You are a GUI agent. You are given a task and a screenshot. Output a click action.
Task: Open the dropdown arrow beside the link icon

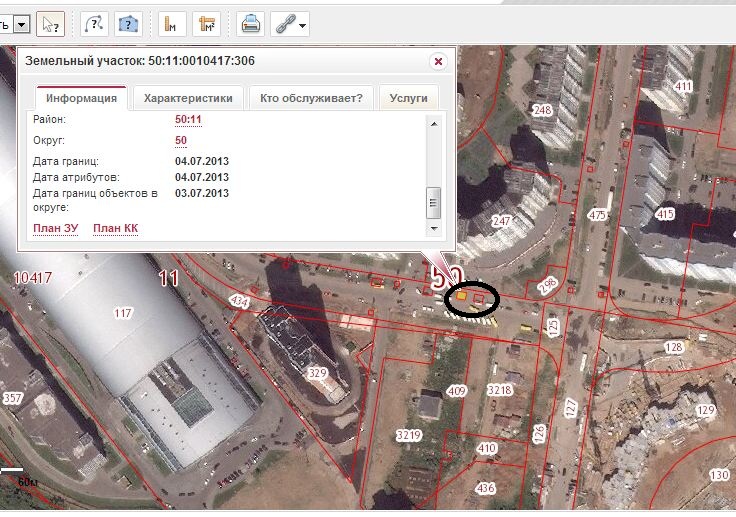[302, 24]
